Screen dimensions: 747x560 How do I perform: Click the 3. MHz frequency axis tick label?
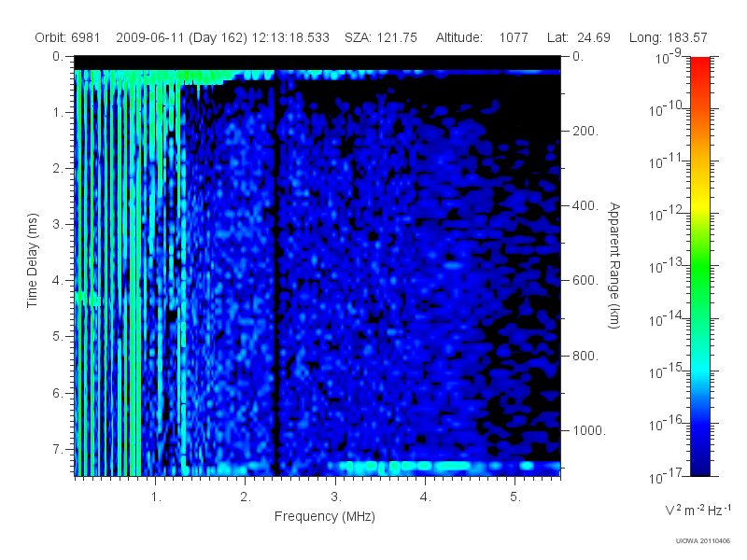coord(336,497)
